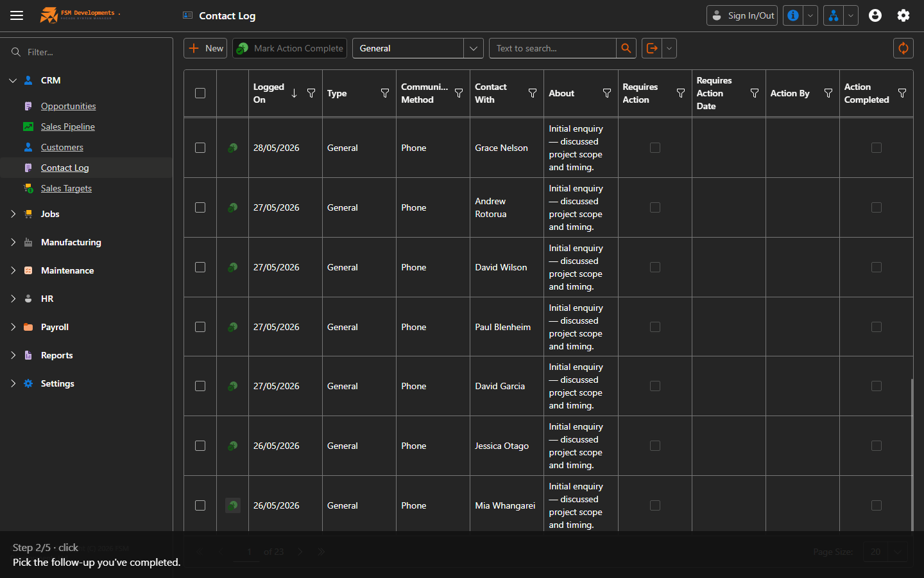Screen dimensions: 924x578
Task: Open the user account profile icon
Action: [875, 15]
